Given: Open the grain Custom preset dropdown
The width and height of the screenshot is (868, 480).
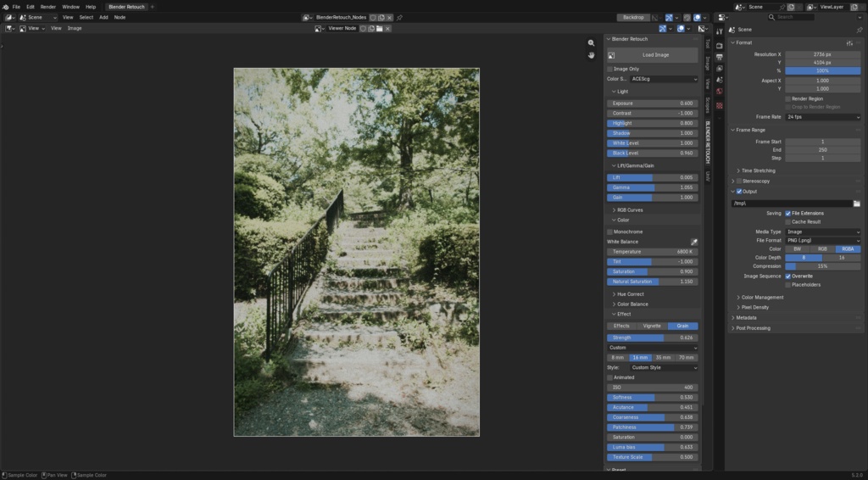Looking at the screenshot, I should point(653,348).
